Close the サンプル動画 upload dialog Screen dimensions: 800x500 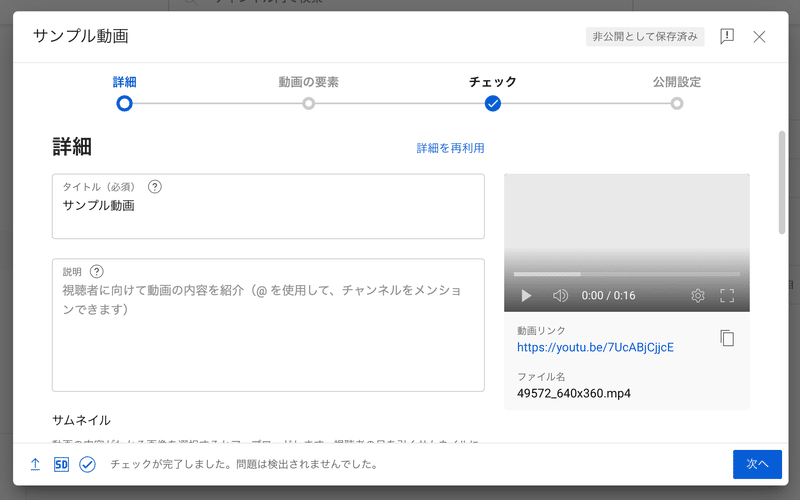coord(759,37)
